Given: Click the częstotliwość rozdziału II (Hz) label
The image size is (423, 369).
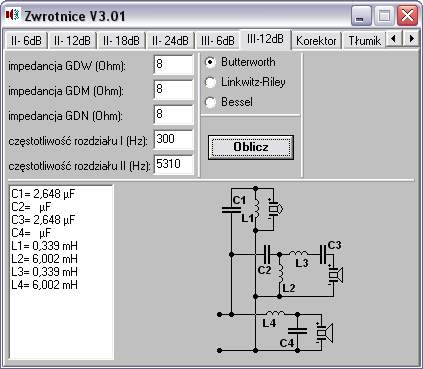Looking at the screenshot, I should 79,166.
